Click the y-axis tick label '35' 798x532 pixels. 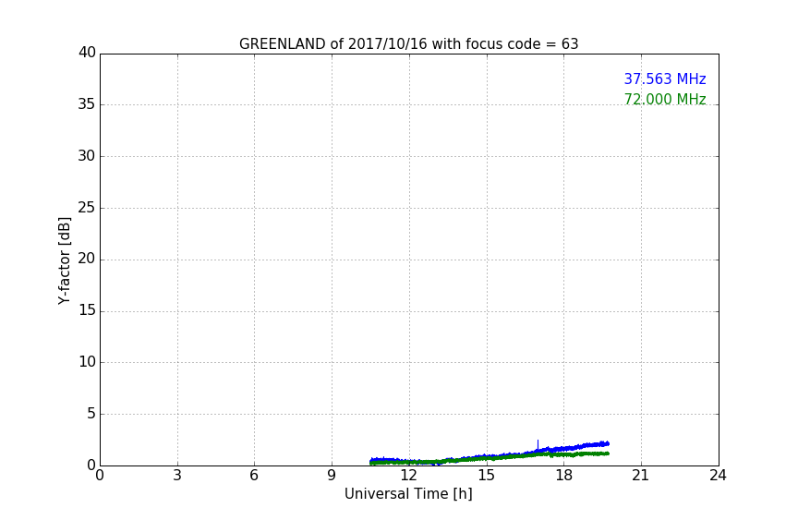[87, 104]
